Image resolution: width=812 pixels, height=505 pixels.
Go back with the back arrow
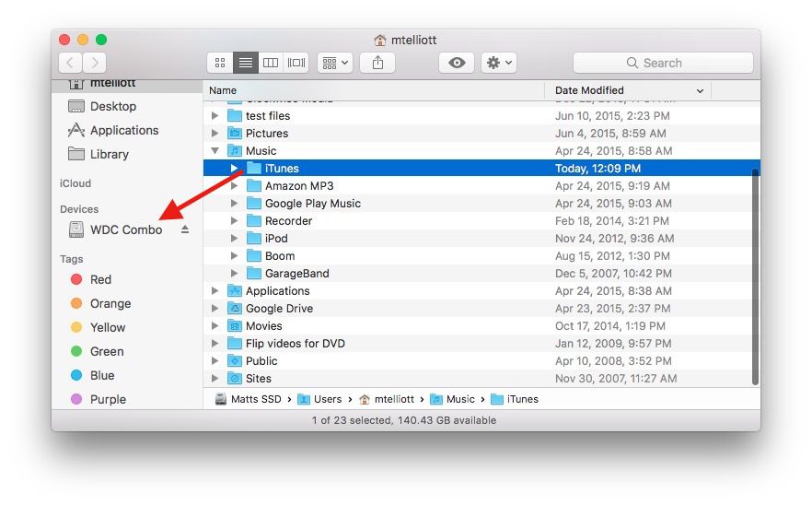pos(70,63)
